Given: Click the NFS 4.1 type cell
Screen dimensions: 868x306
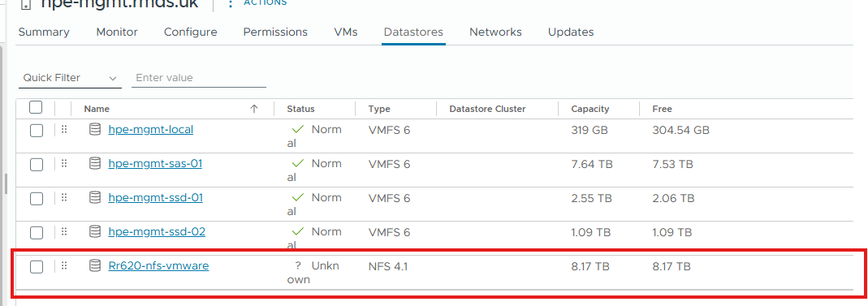Looking at the screenshot, I should click(387, 266).
